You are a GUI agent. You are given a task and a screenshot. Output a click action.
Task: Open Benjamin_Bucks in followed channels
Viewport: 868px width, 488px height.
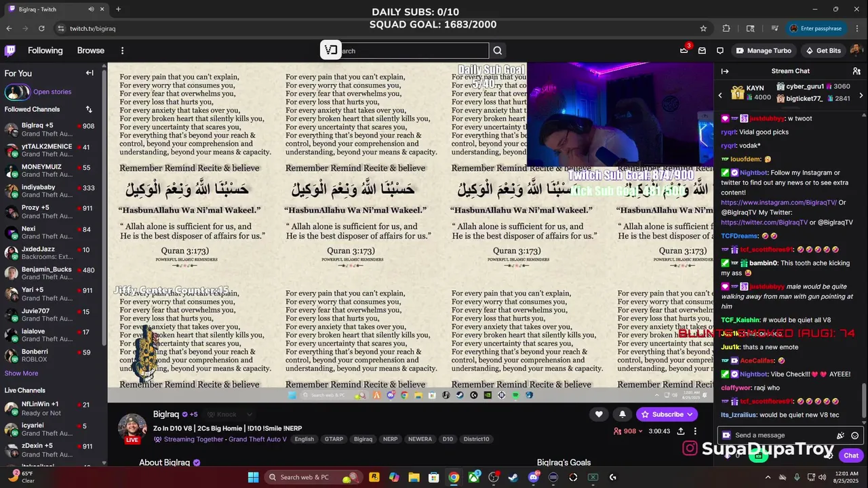click(52, 274)
